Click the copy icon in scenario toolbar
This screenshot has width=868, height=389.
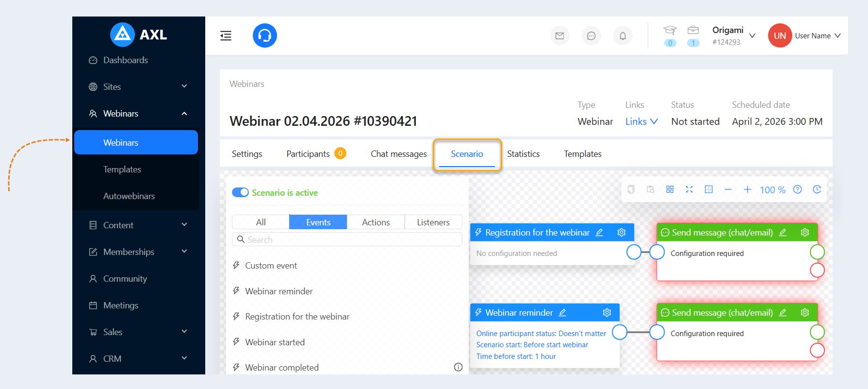[x=631, y=189]
